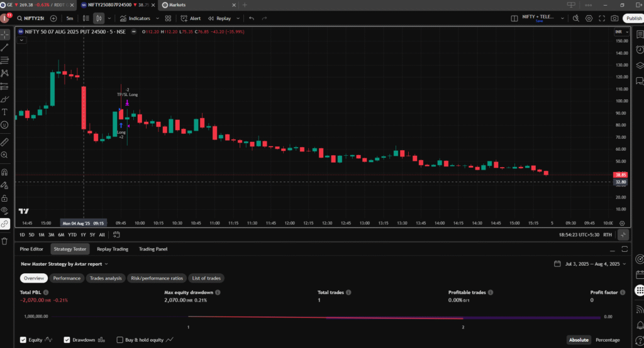Toggle magnet mode in left sidebar
Viewport: 644px width, 348px height.
click(4, 172)
